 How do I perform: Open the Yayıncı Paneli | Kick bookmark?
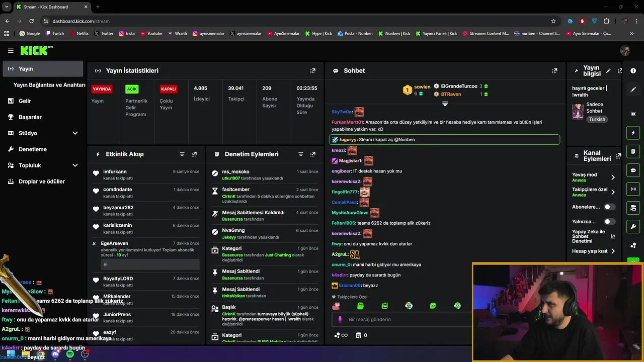pos(436,34)
